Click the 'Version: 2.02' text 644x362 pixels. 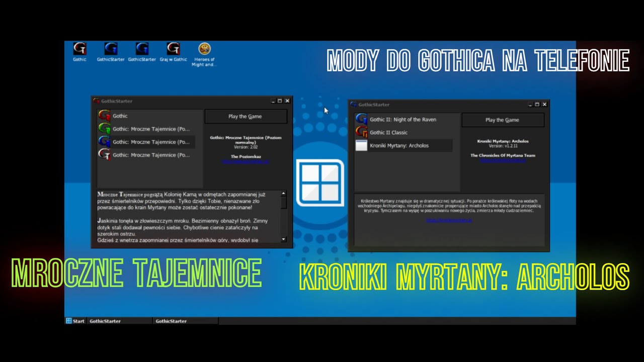click(246, 147)
